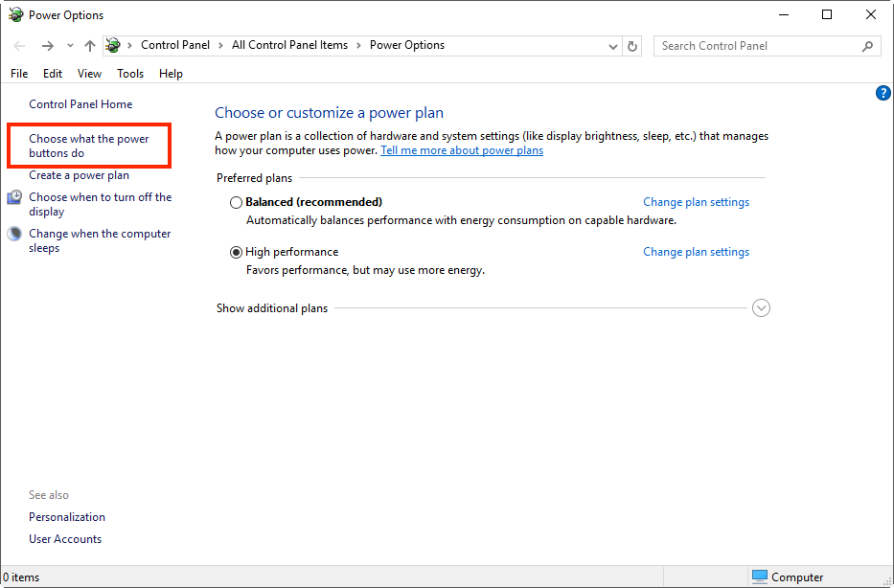Screen dimensions: 894x588
Task: Click the search magnifier in the search box
Action: pyautogui.click(x=867, y=45)
